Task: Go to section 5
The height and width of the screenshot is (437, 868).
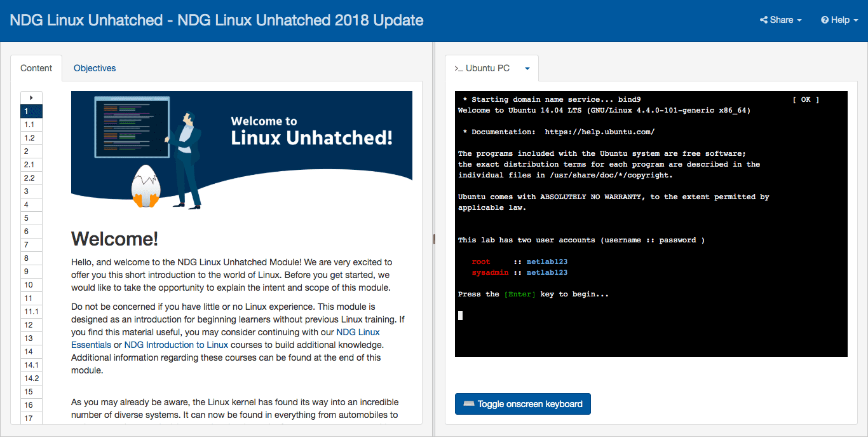Action: [x=31, y=218]
